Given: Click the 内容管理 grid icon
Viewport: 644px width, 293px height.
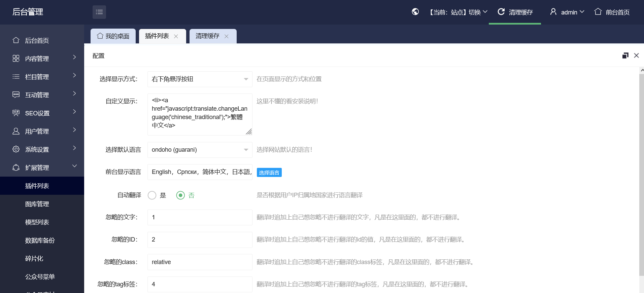Looking at the screenshot, I should coord(16,59).
